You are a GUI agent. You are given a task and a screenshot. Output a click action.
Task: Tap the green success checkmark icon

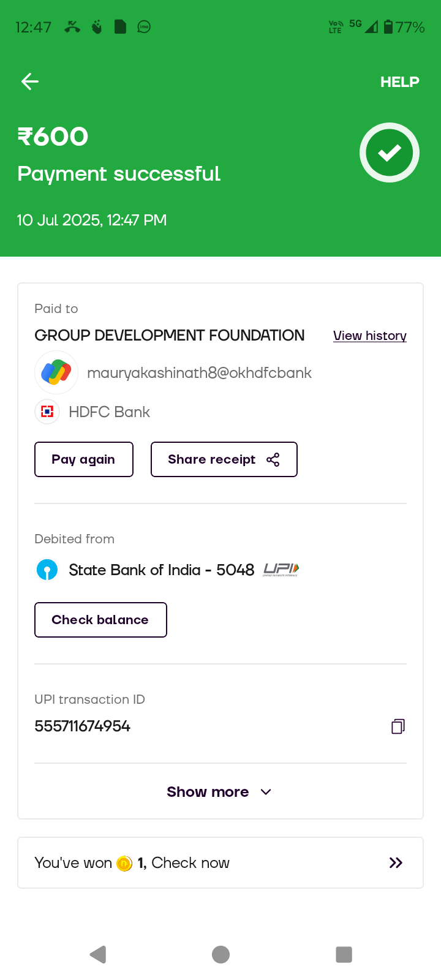389,153
